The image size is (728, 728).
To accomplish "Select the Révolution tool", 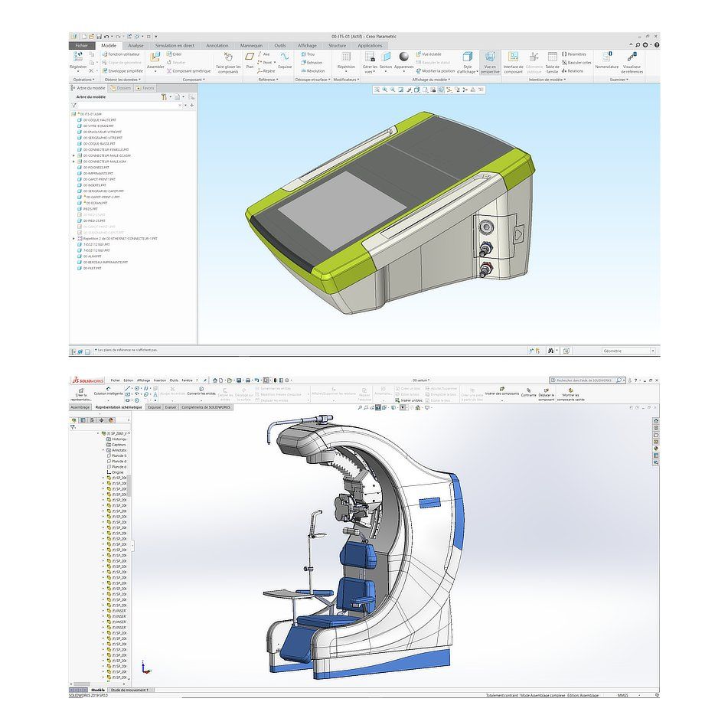I will click(313, 71).
